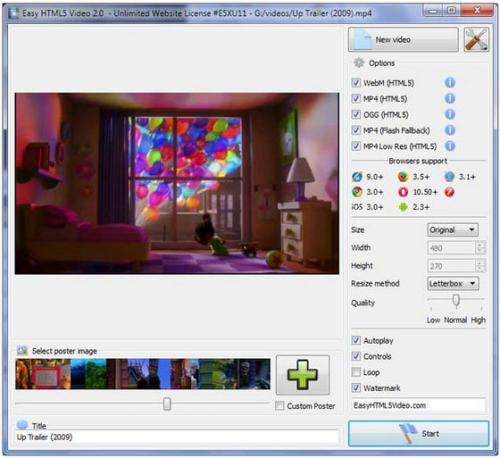Toggle the MP4 (HTML5) checkbox

356,99
